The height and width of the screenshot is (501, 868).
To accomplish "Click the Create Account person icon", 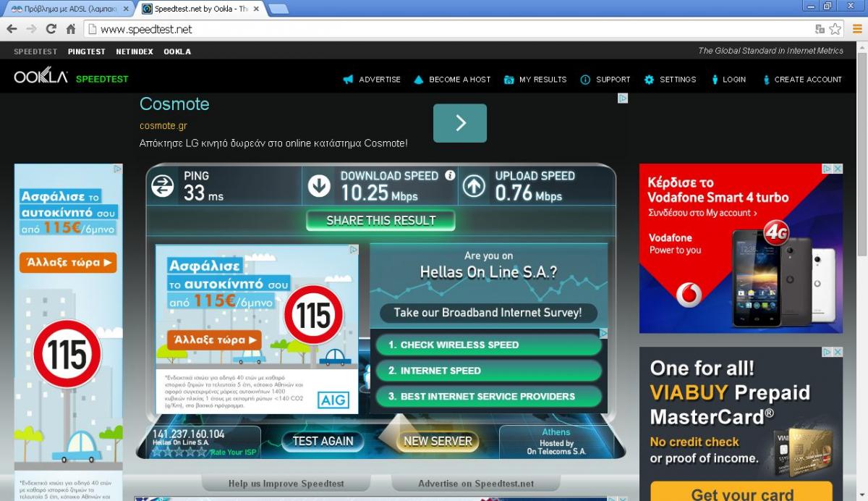I will pos(766,80).
